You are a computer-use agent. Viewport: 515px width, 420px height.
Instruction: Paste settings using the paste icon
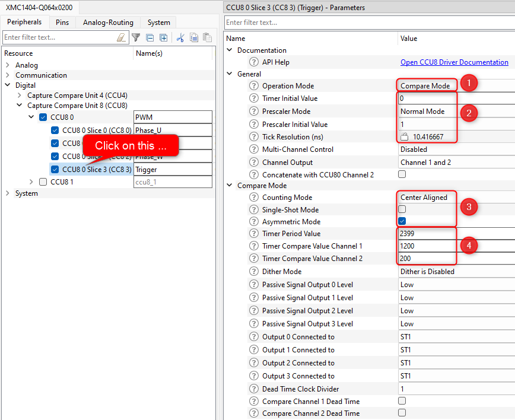pyautogui.click(x=206, y=37)
